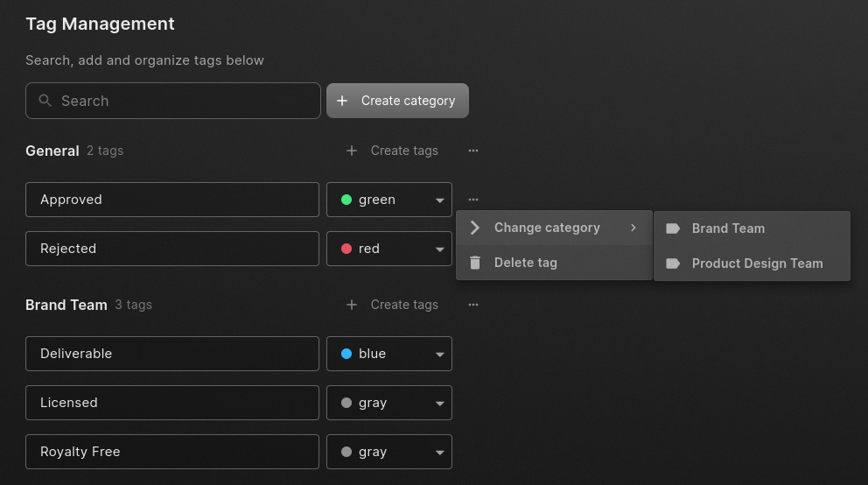The image size is (868, 485).
Task: Click the Brand Team category heading
Action: (66, 305)
